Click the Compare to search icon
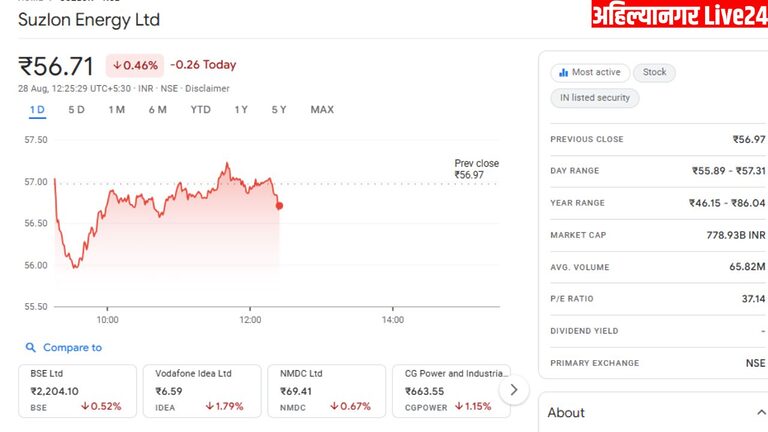The height and width of the screenshot is (432, 768). coord(30,348)
